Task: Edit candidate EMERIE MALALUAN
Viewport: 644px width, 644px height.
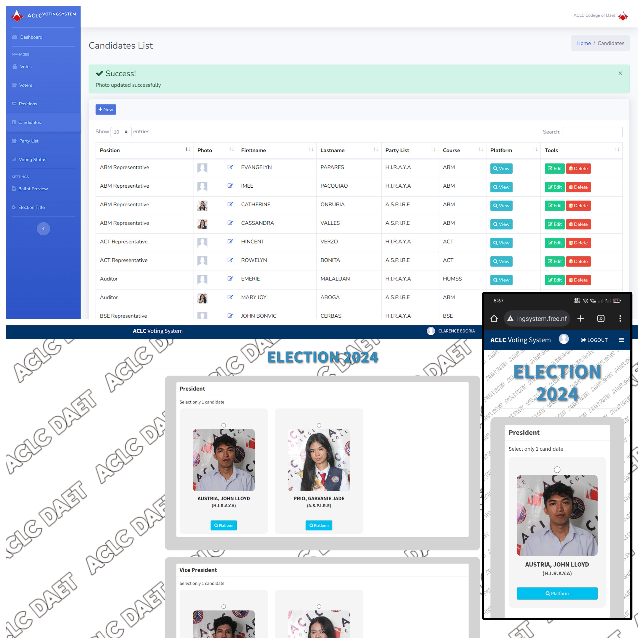Action: pyautogui.click(x=555, y=280)
